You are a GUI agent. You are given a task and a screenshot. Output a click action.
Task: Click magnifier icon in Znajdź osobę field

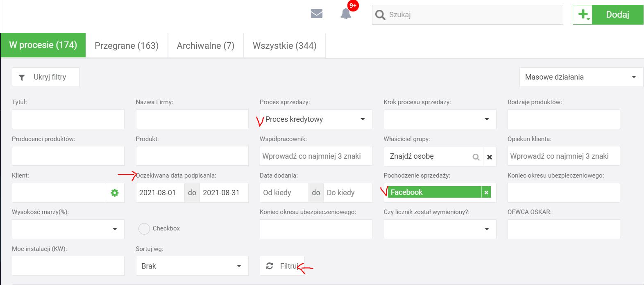(476, 157)
